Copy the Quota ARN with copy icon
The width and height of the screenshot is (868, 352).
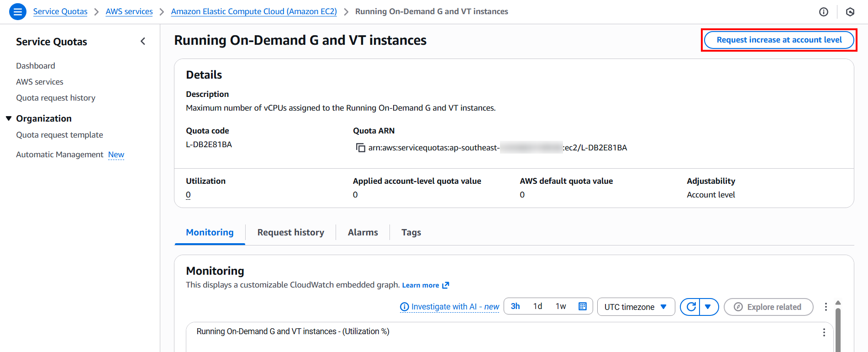(x=361, y=148)
